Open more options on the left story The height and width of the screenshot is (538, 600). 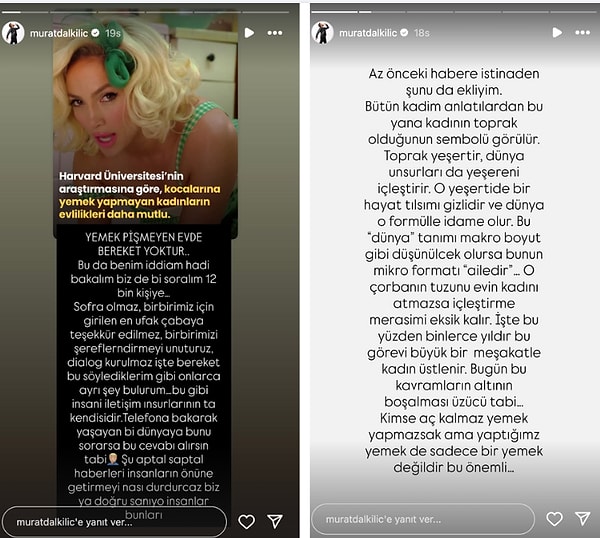point(275,33)
